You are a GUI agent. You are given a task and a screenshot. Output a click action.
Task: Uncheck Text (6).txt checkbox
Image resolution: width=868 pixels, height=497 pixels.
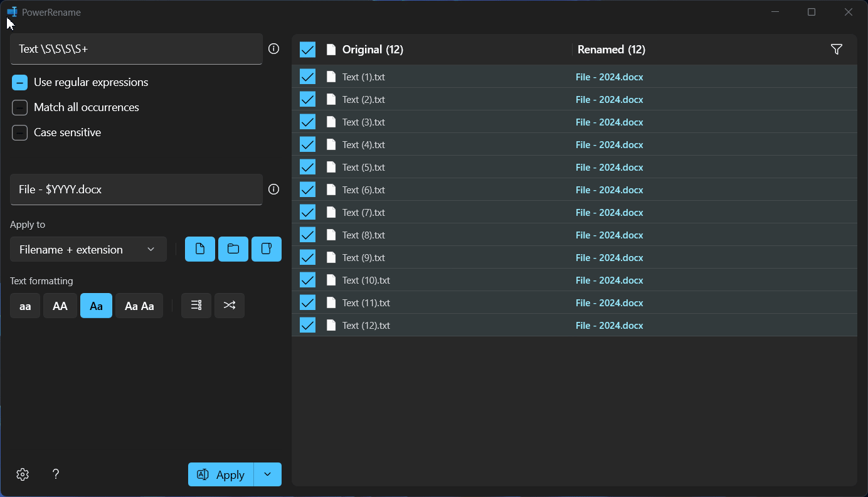(307, 190)
